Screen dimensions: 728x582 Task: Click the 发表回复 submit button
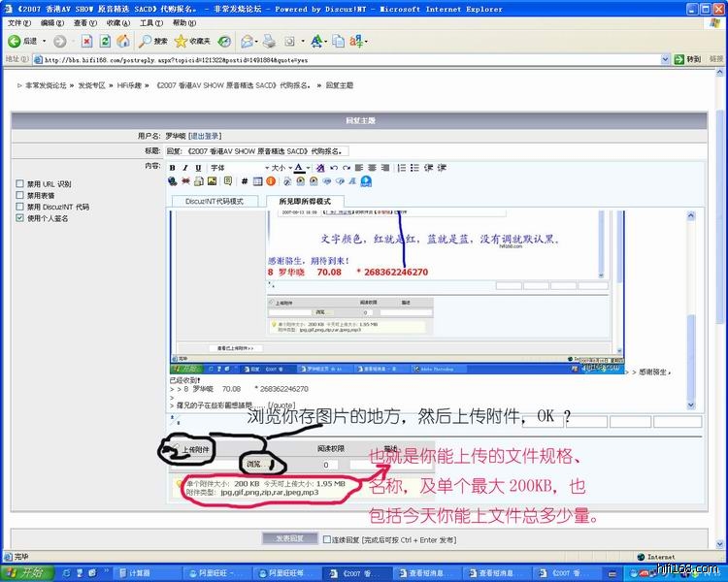click(x=290, y=538)
